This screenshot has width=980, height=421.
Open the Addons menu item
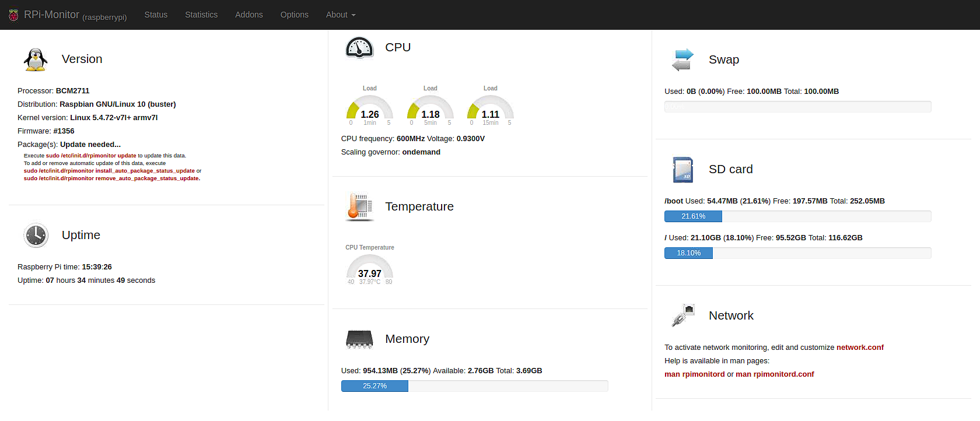(x=249, y=15)
